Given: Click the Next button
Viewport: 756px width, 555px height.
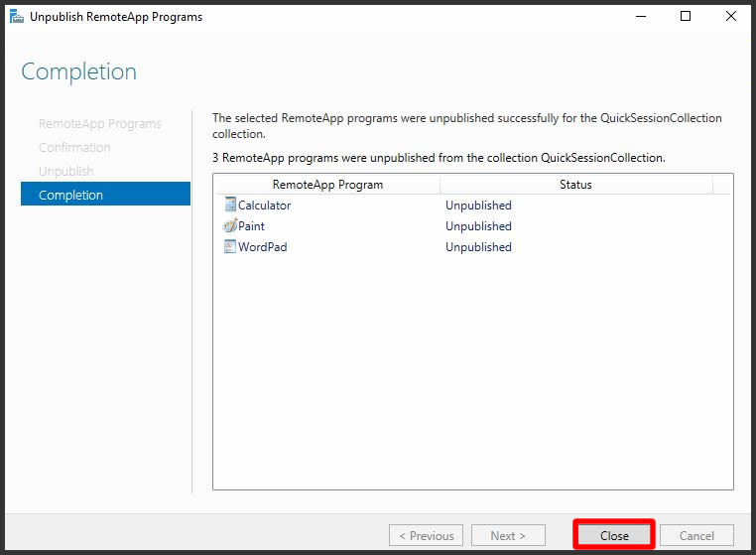Looking at the screenshot, I should click(508, 535).
